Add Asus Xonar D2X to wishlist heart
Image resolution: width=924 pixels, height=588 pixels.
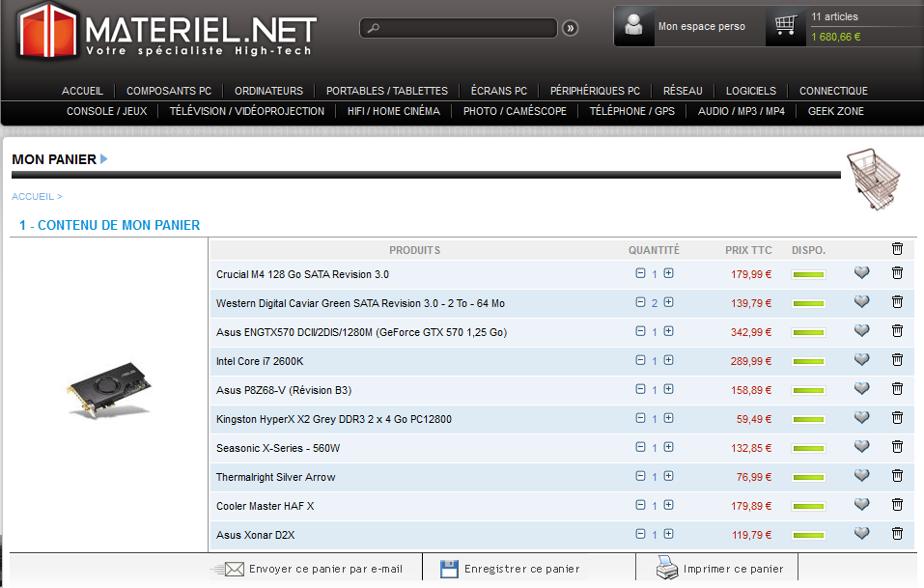pos(862,533)
